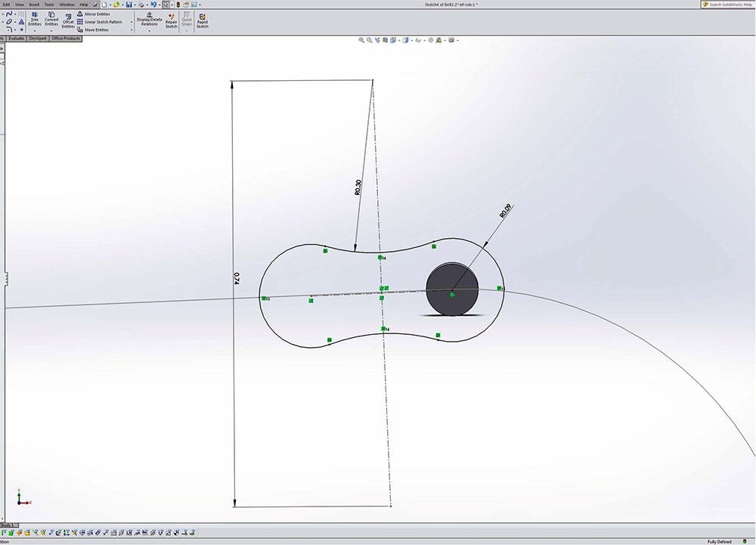Select the Trim Entities tool
This screenshot has width=756, height=545.
[x=34, y=18]
